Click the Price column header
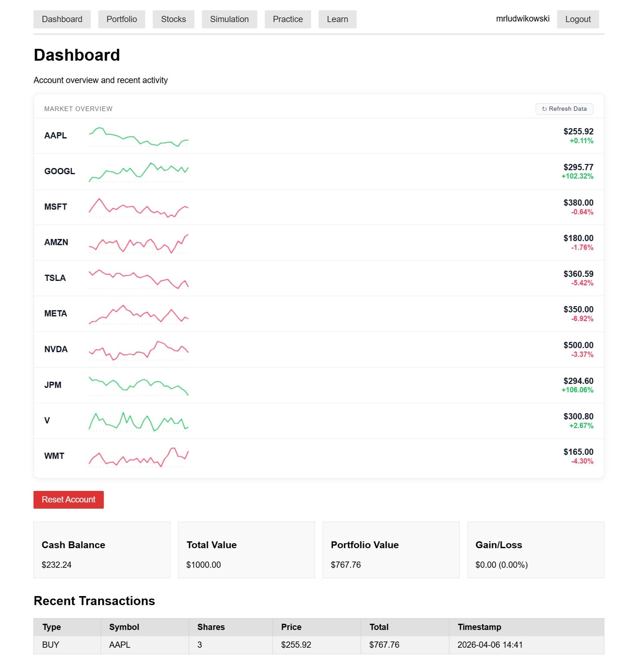 [x=317, y=627]
